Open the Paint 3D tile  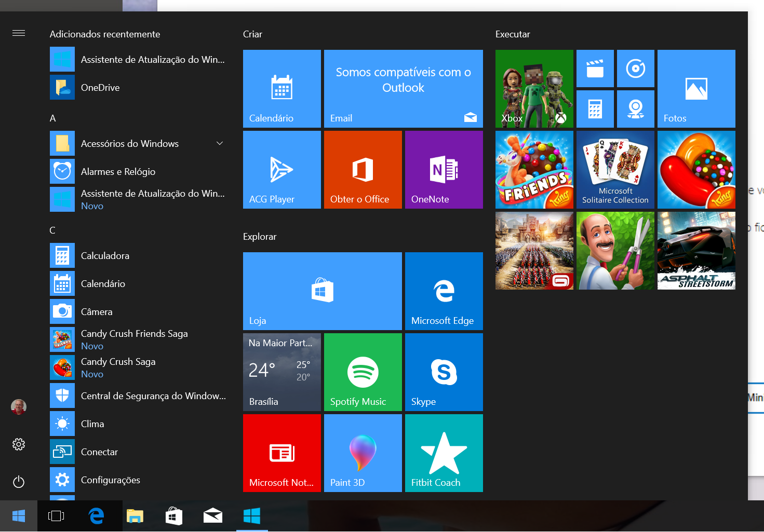(x=363, y=453)
